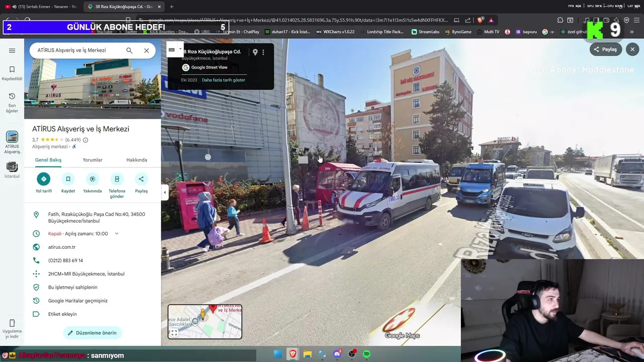The image size is (644, 362).
Task: Click the Street View navigation circle marker
Action: click(x=208, y=157)
